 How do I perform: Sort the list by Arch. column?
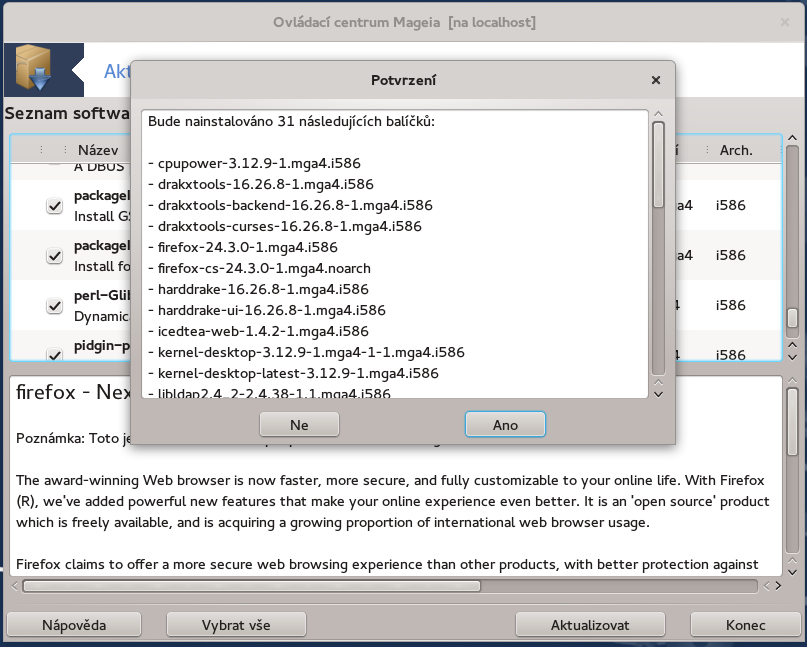pos(736,150)
